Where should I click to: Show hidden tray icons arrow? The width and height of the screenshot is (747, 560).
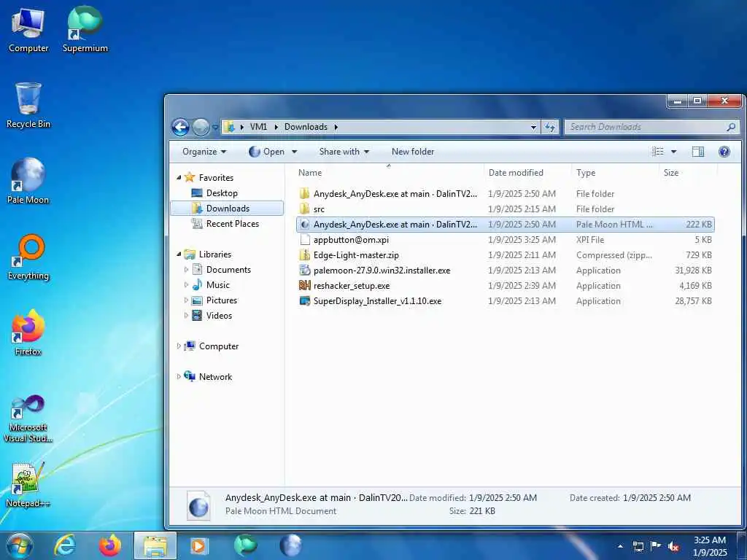click(x=620, y=546)
